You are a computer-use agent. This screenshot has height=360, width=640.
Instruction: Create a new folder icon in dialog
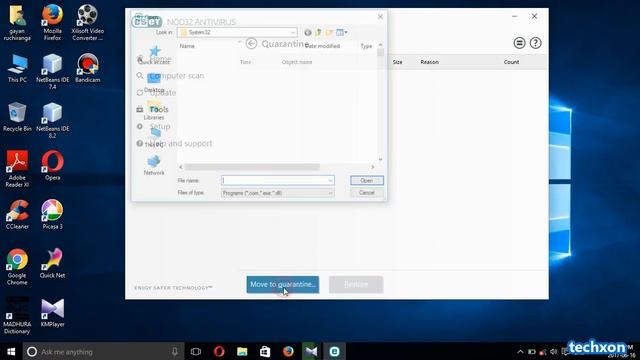(329, 32)
